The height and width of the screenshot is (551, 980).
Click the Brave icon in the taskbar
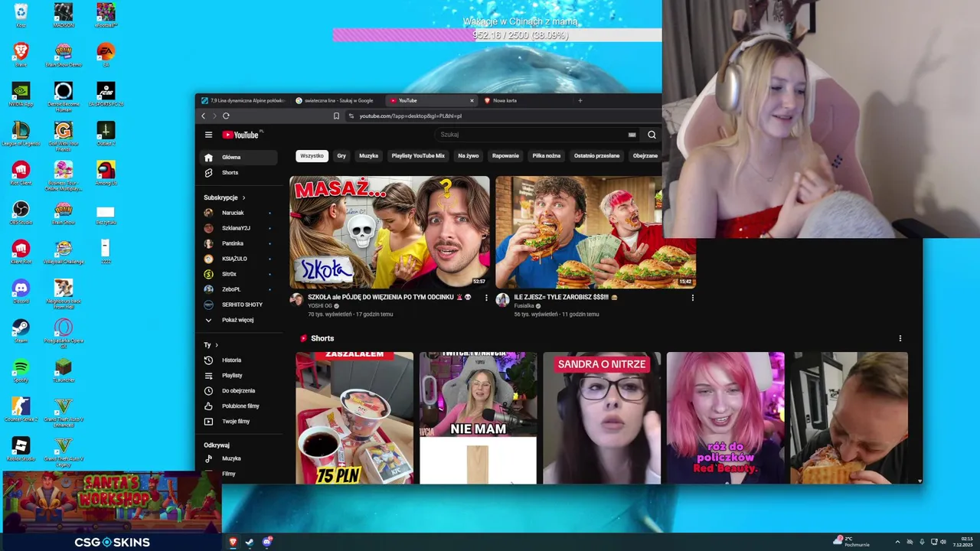coord(233,542)
